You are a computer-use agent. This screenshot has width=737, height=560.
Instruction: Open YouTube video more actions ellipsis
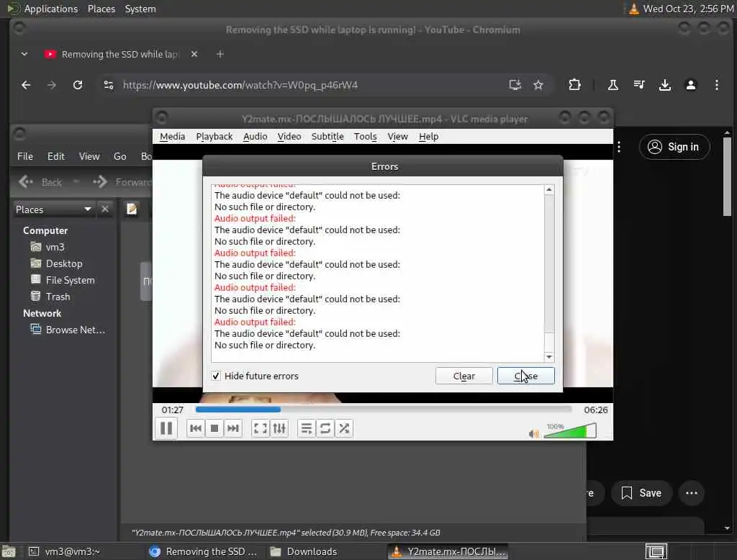coord(692,493)
